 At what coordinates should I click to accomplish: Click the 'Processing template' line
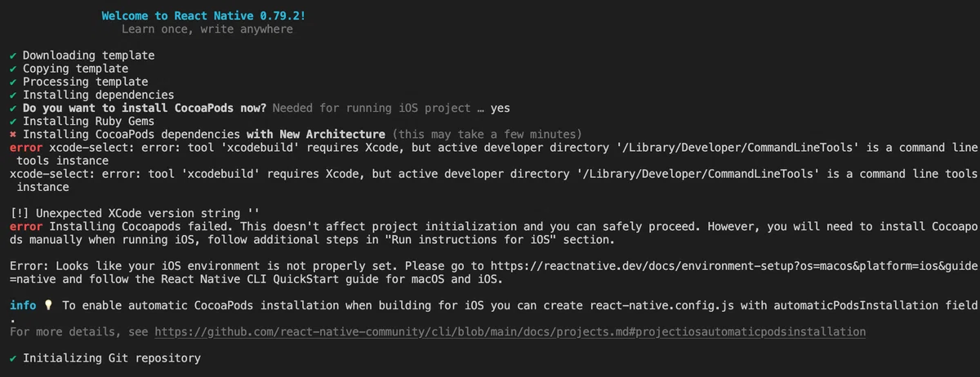click(85, 82)
